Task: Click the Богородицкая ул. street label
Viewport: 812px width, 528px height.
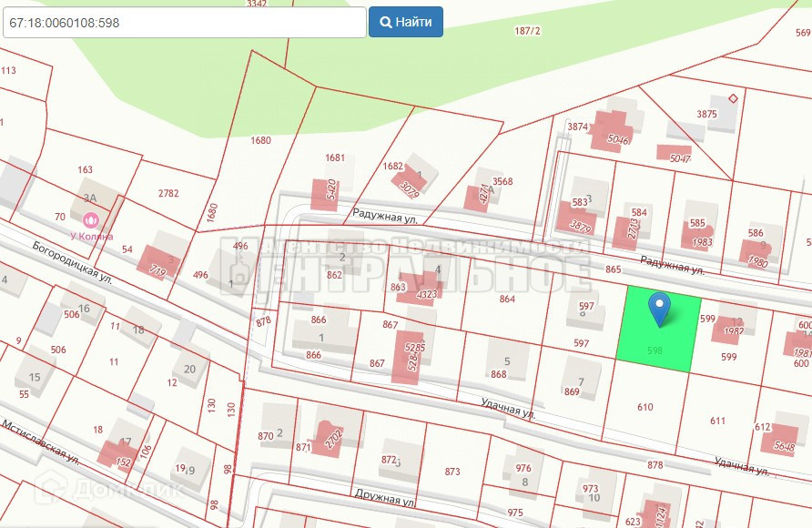Action: point(72,263)
